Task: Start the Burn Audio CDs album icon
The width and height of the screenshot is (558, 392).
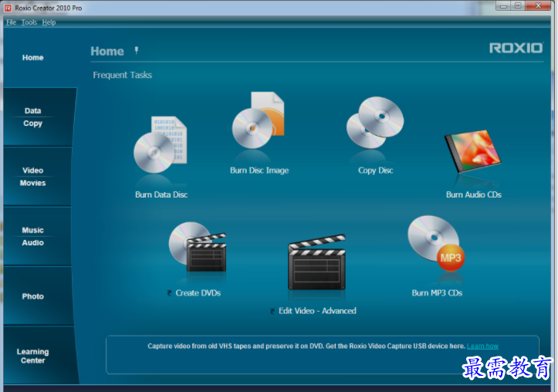Action: (473, 151)
